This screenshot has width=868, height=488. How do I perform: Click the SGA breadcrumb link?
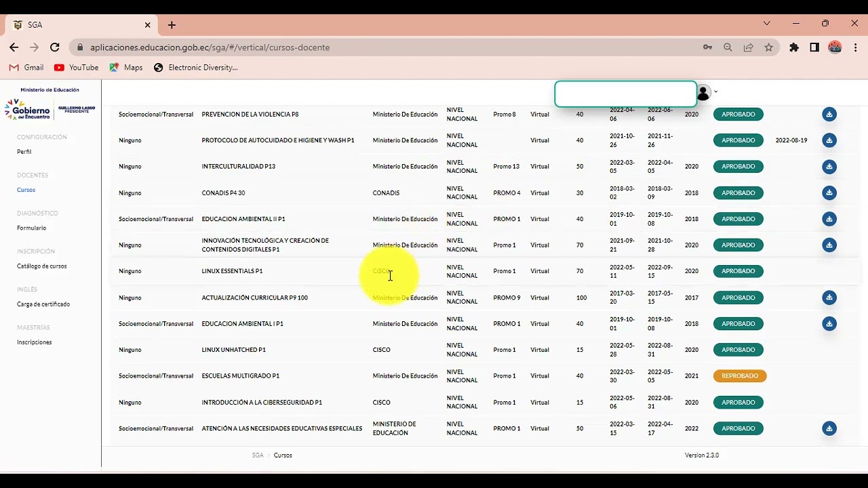coord(258,455)
